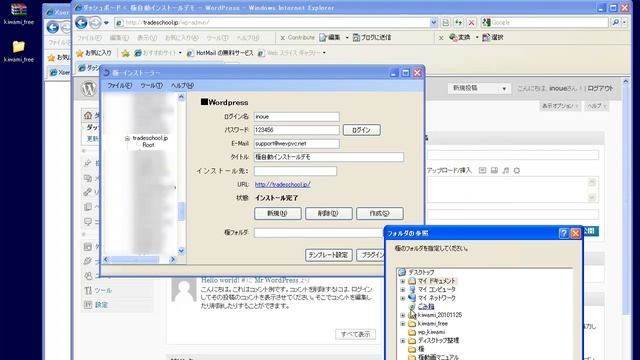Click the ログアウト link in WordPress header

[600, 89]
